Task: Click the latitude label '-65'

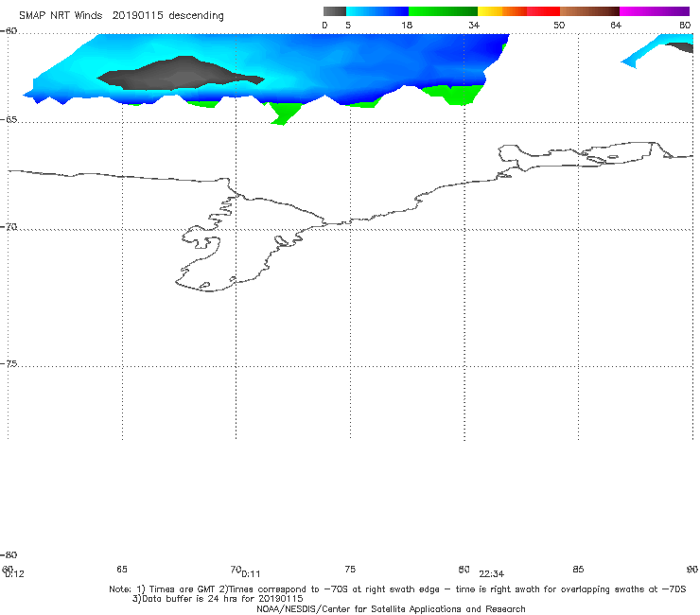Action: click(x=9, y=120)
